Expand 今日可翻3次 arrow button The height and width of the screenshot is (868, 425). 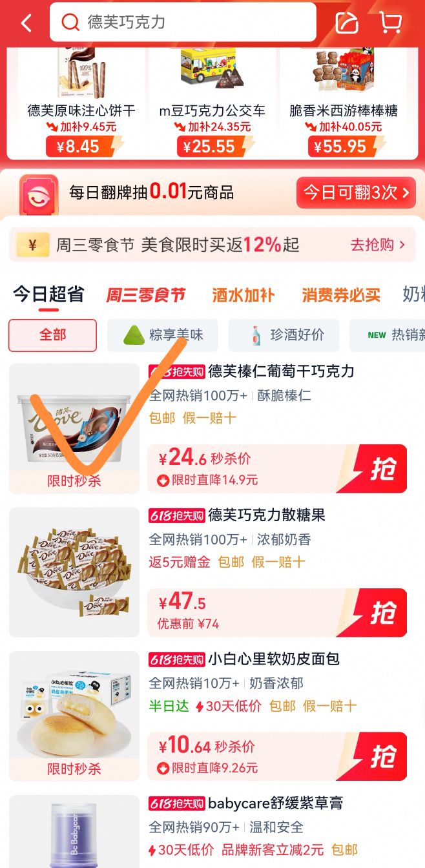[x=356, y=192]
